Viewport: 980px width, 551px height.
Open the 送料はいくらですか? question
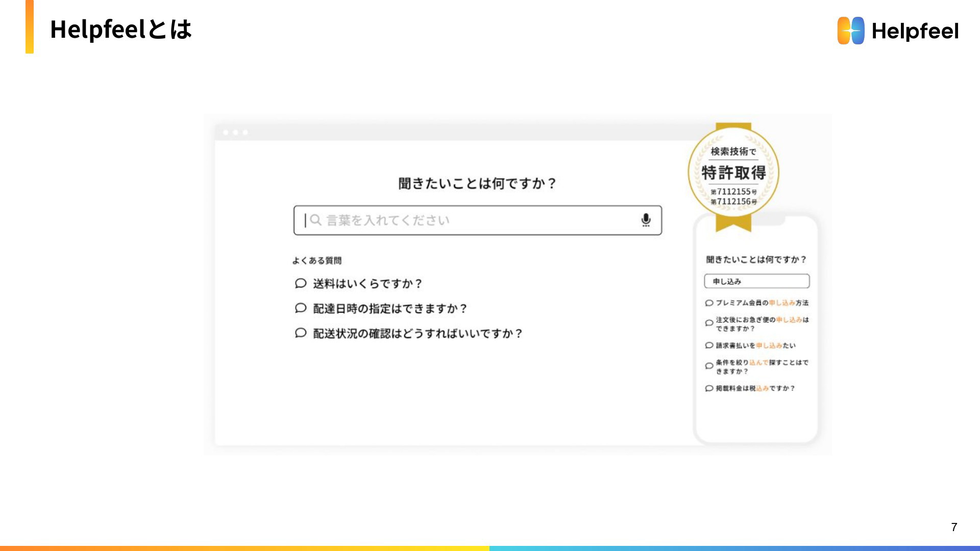tap(367, 284)
